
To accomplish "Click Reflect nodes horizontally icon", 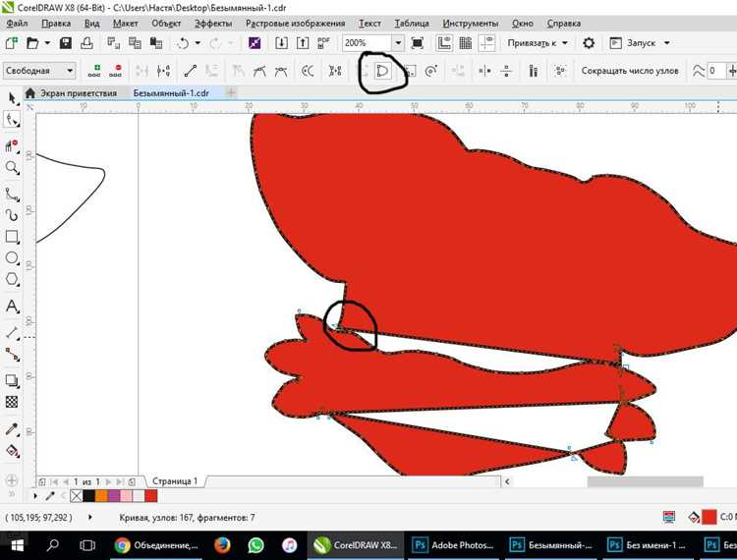I will pyautogui.click(x=484, y=71).
